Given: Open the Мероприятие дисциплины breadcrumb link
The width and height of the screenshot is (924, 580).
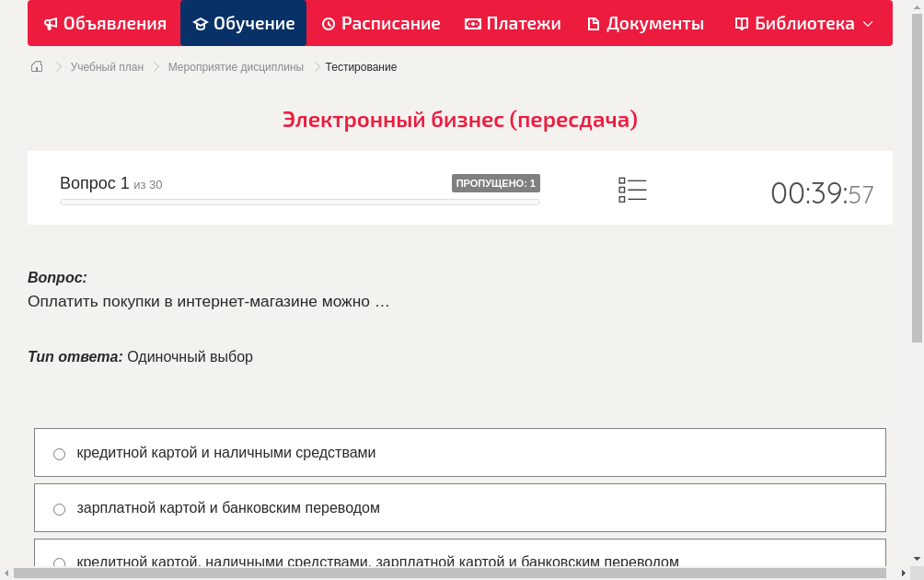Looking at the screenshot, I should click(x=235, y=66).
